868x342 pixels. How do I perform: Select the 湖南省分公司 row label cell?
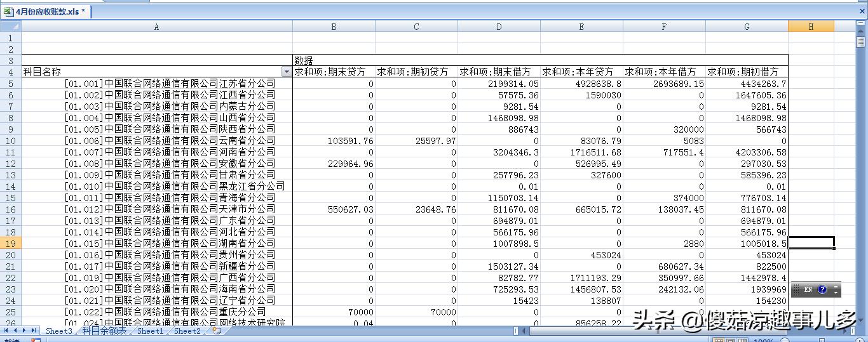coord(157,243)
